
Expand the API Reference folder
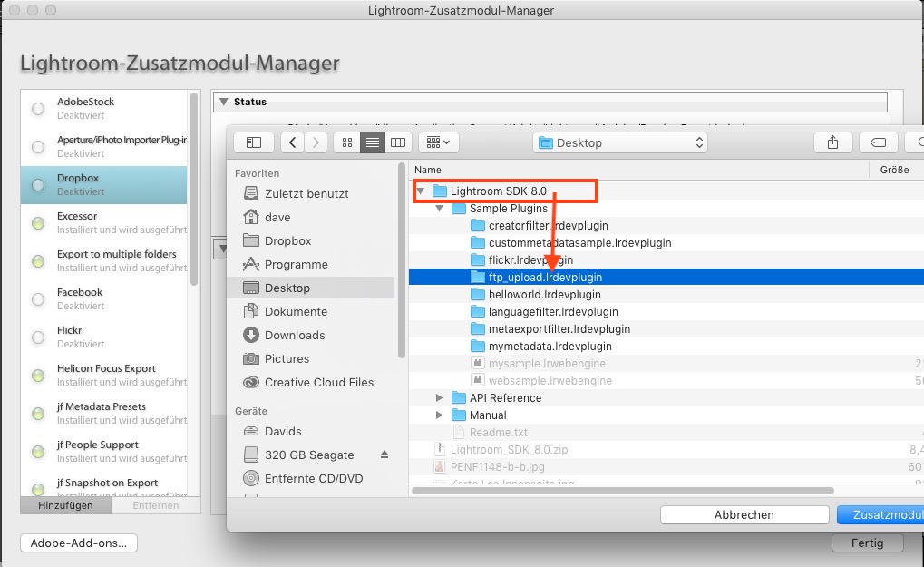(439, 398)
